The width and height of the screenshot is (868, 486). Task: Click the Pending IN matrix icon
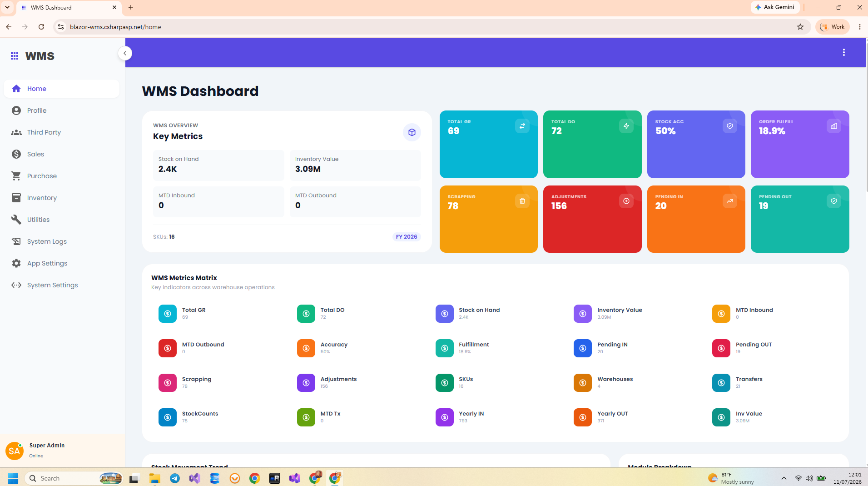pyautogui.click(x=583, y=348)
